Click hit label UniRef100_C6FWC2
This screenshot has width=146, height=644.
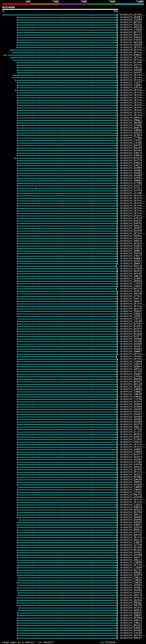pos(131,316)
